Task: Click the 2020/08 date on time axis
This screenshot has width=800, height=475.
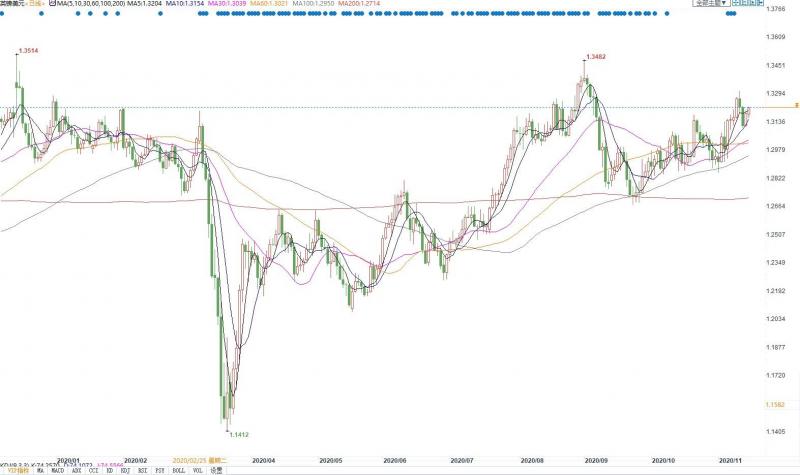Action: (532, 460)
